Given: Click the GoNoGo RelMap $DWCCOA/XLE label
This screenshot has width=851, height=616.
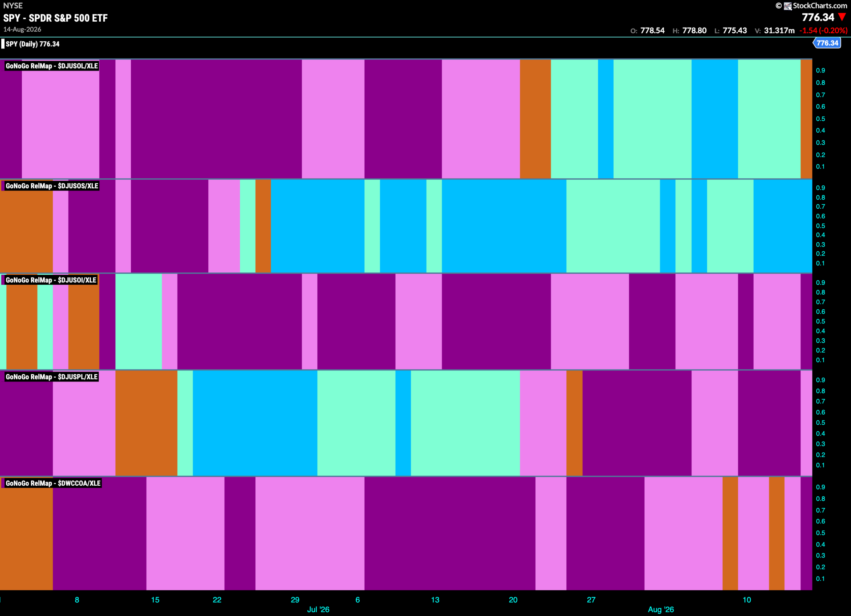Looking at the screenshot, I should pyautogui.click(x=53, y=483).
